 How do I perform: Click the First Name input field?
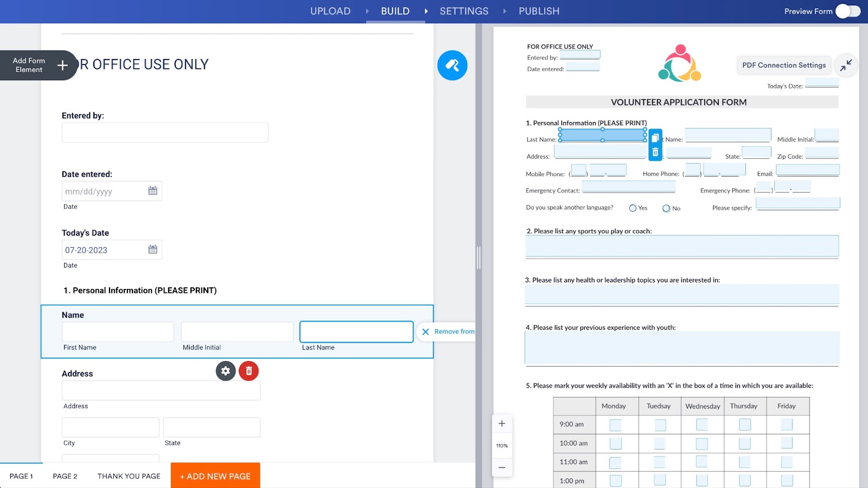[118, 332]
